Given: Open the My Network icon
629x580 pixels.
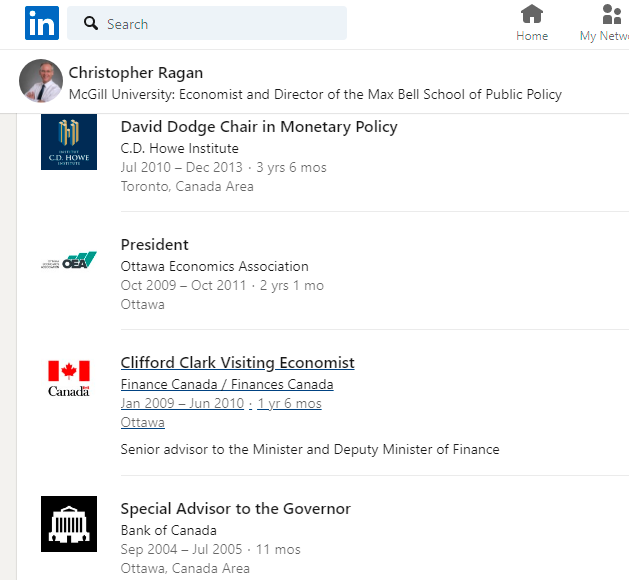Looking at the screenshot, I should pyautogui.click(x=612, y=14).
